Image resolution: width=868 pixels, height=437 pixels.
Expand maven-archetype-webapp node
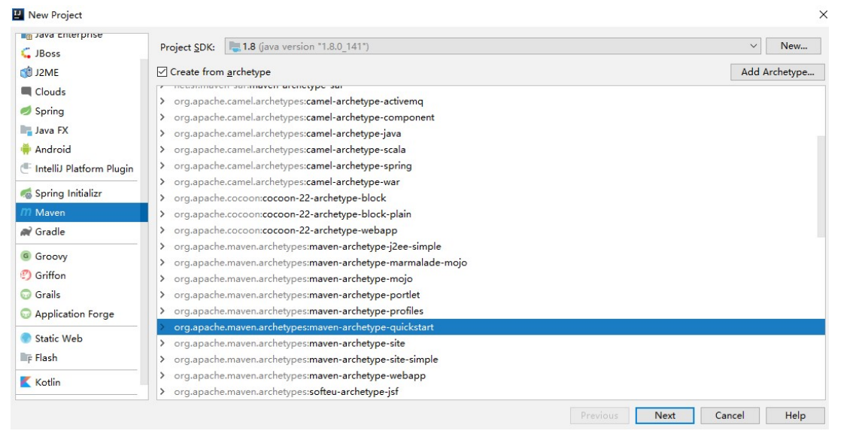162,375
